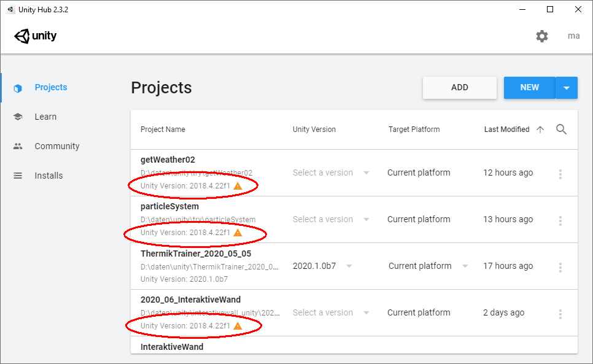Open more options for particleSystem project
The height and width of the screenshot is (364, 593).
coord(560,220)
